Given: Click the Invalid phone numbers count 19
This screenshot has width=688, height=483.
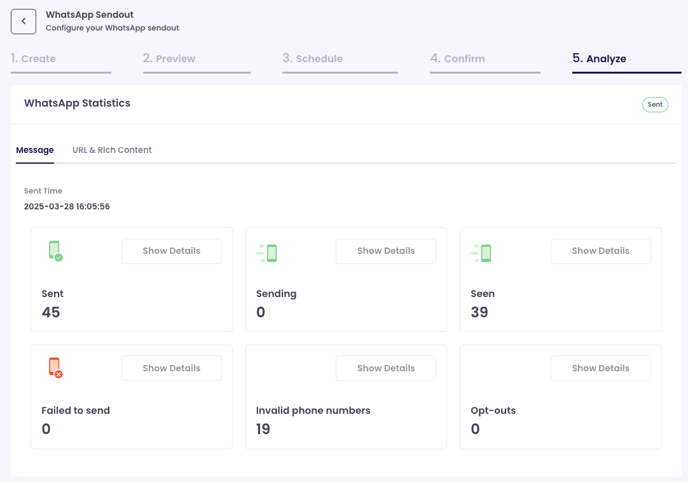Looking at the screenshot, I should pos(263,429).
